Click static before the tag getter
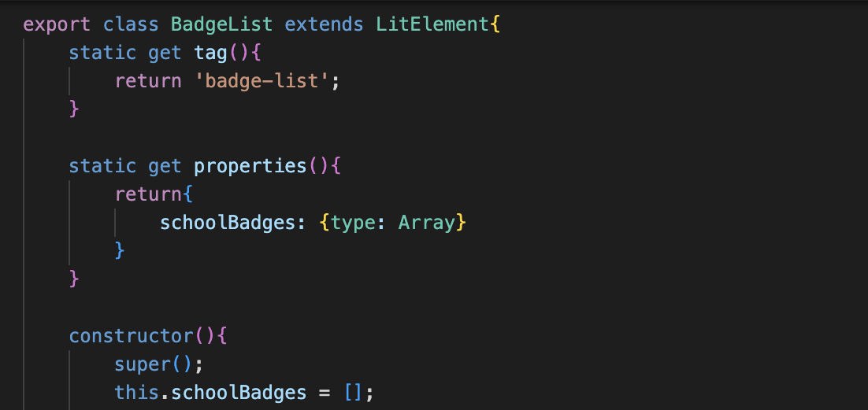Viewport: 868px width, 410px height. tap(102, 53)
